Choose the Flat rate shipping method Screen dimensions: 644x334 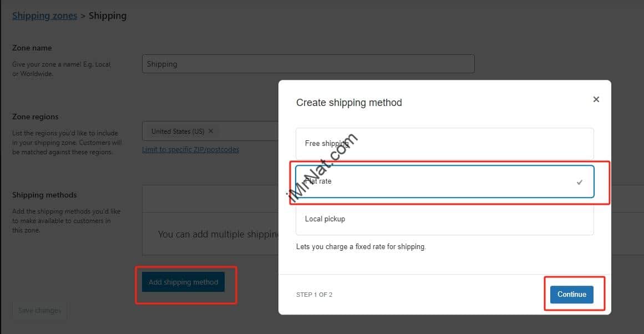[x=444, y=181]
